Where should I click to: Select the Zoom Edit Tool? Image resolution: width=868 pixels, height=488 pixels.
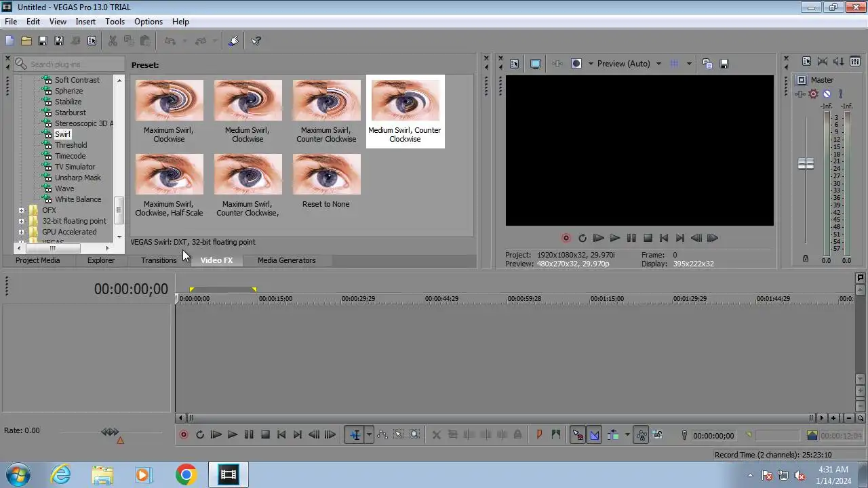(x=415, y=435)
